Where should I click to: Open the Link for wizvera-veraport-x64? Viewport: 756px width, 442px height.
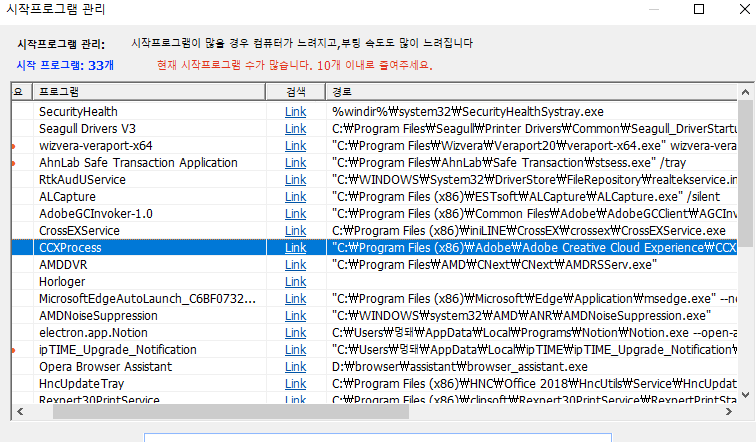tap(295, 146)
